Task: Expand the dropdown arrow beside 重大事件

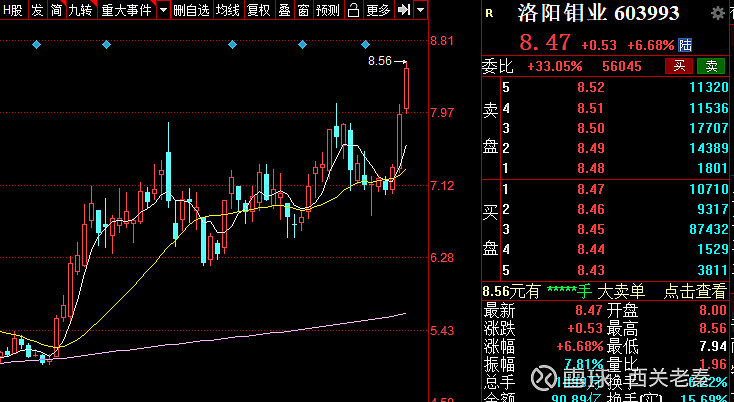Action: coord(163,10)
